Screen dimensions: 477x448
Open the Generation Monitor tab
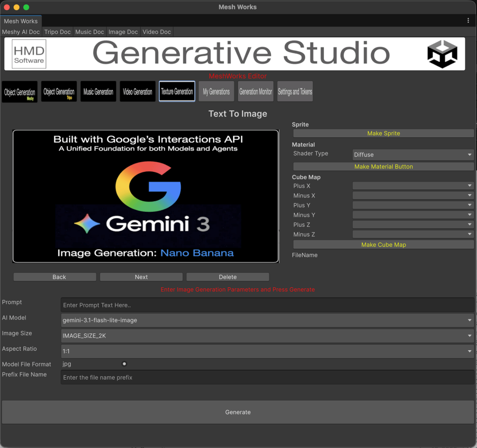pos(256,92)
